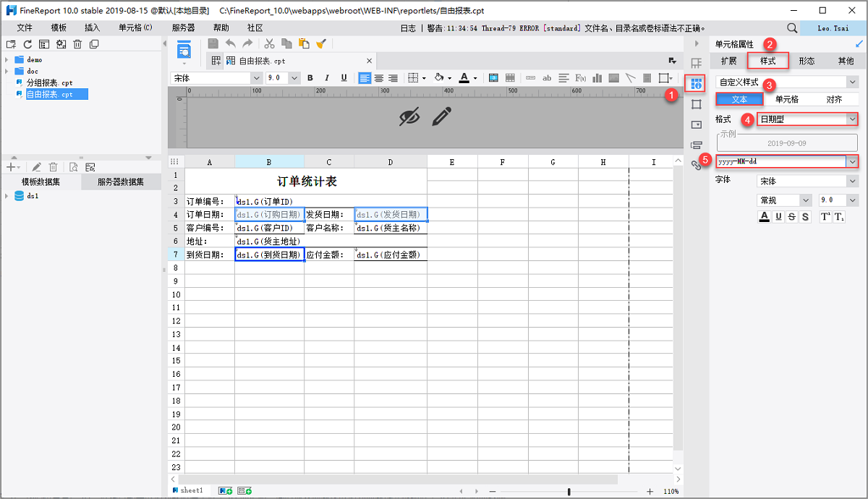Refresh the template file tree
868x499 pixels.
pyautogui.click(x=28, y=44)
